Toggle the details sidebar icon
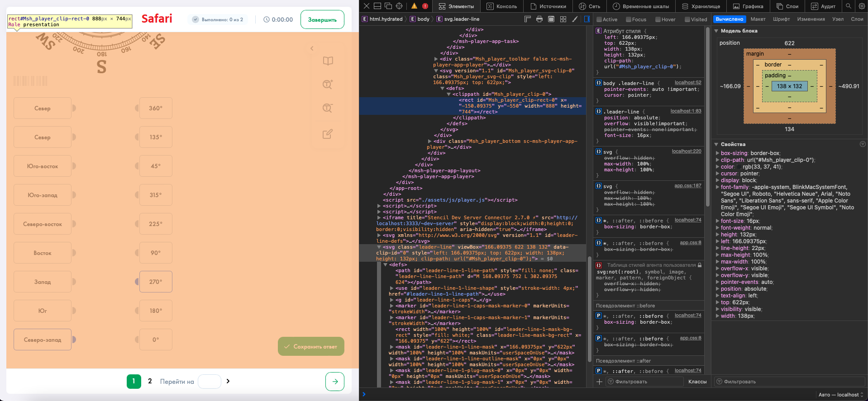The height and width of the screenshot is (401, 868). pyautogui.click(x=587, y=19)
